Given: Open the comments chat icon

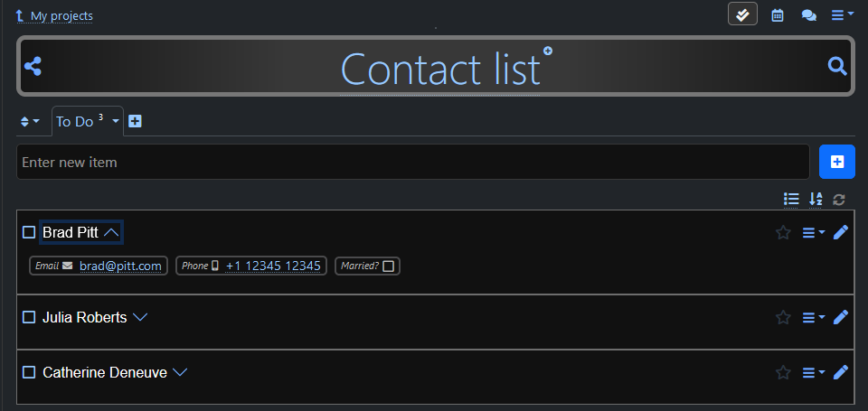Looking at the screenshot, I should click(809, 14).
